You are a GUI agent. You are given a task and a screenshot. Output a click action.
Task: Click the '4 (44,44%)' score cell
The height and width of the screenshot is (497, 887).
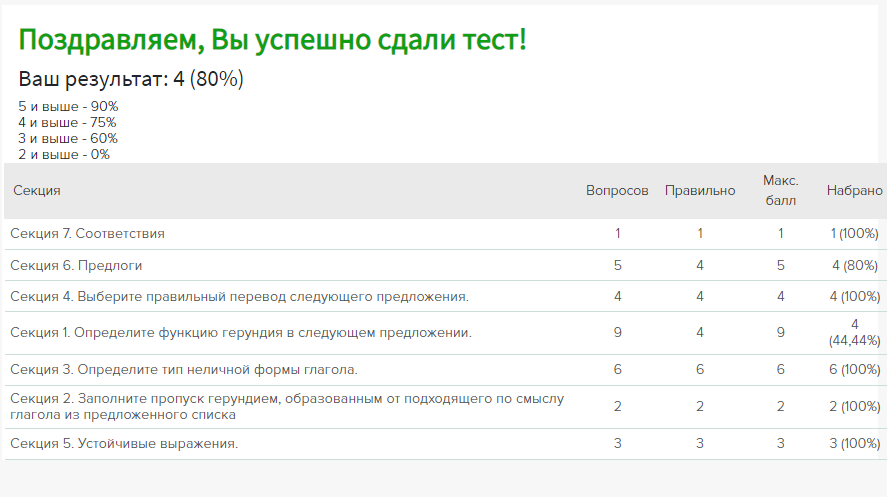coord(854,332)
